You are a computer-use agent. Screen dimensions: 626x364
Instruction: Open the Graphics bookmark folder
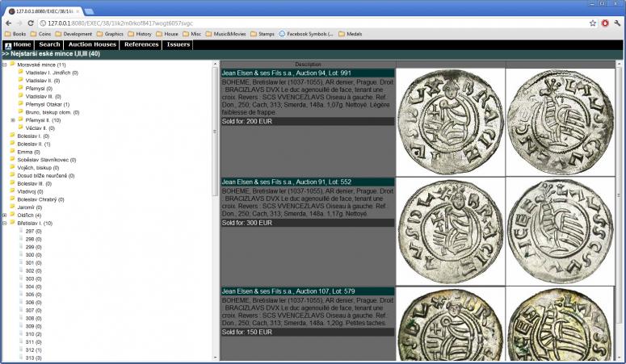(110, 34)
